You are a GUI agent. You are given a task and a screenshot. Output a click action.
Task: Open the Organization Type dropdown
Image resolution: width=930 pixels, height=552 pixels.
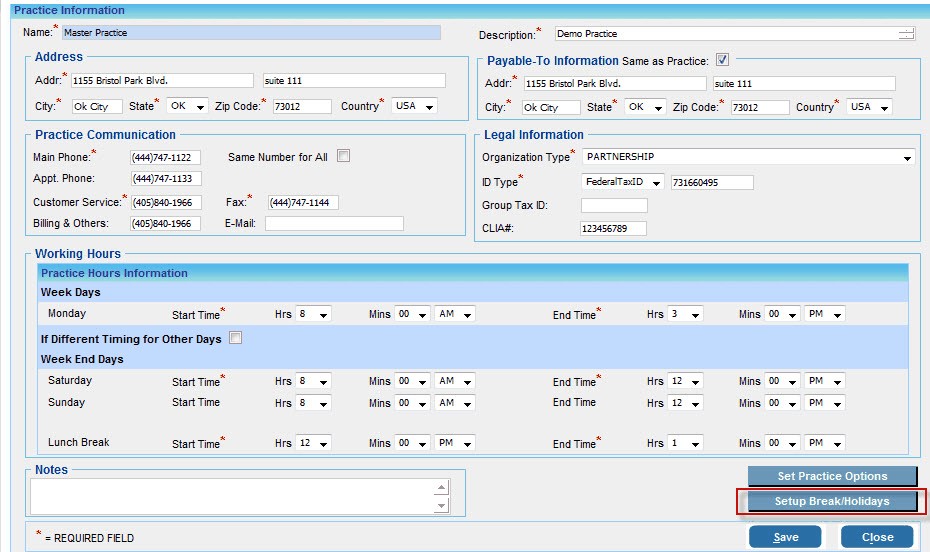747,157
